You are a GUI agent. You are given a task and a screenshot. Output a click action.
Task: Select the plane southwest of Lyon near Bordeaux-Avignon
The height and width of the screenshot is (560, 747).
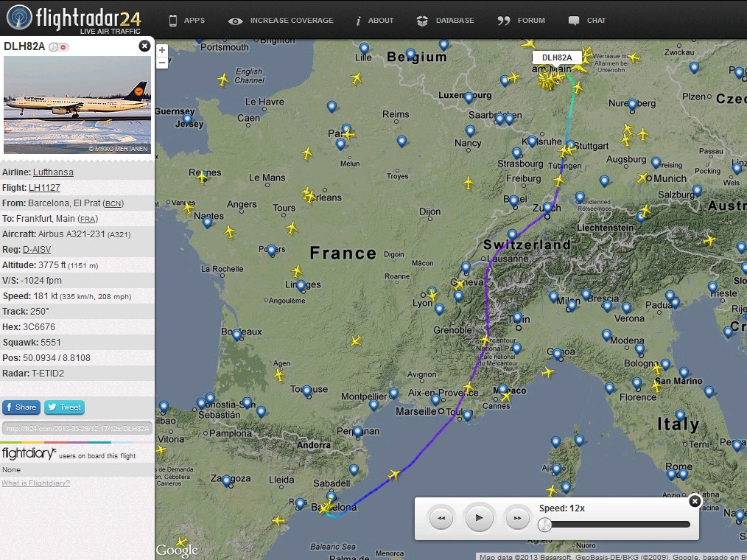click(x=355, y=341)
